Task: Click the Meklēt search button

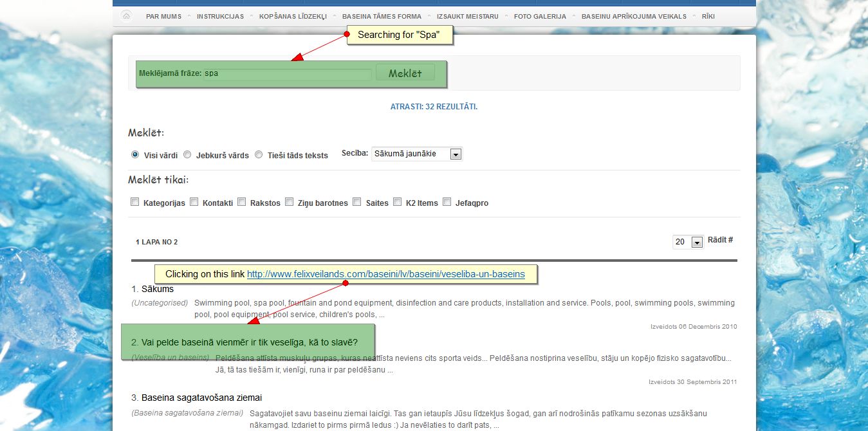Action: pyautogui.click(x=405, y=73)
